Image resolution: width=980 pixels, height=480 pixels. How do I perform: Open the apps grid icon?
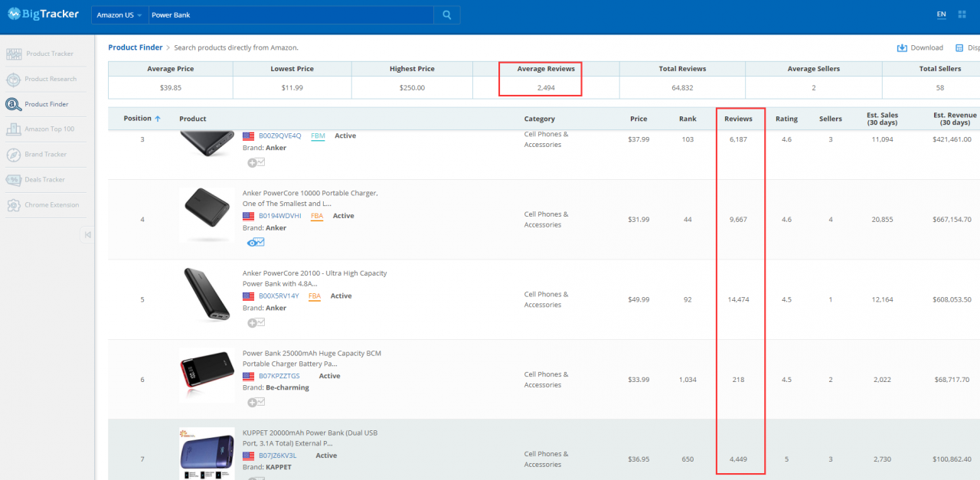pyautogui.click(x=962, y=15)
